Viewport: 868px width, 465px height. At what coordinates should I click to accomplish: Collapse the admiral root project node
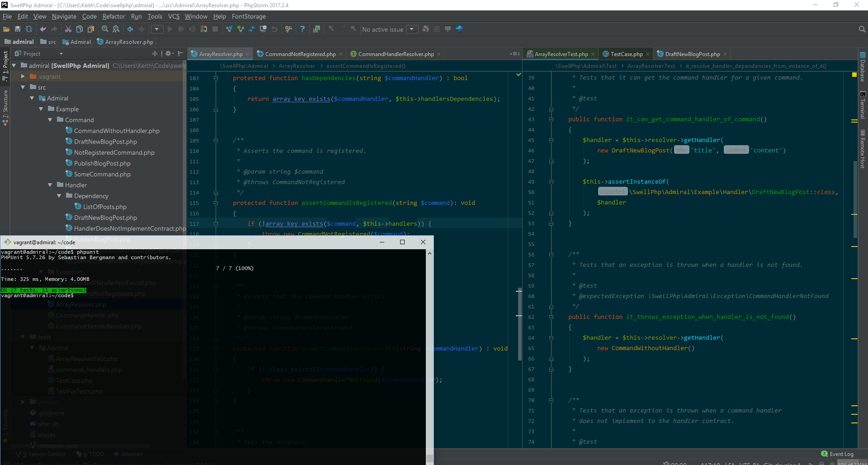[14, 66]
